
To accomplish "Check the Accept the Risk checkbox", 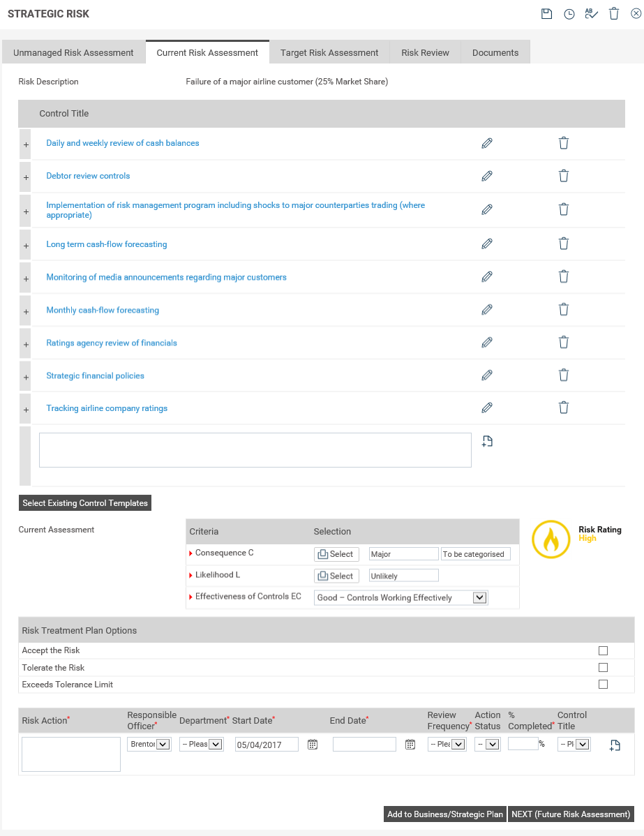I will [x=603, y=650].
